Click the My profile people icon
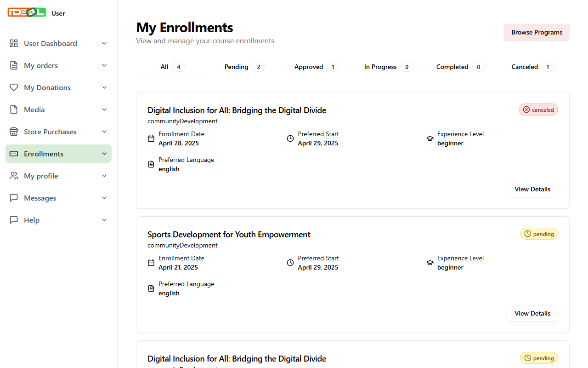This screenshot has width=588, height=368. (14, 176)
